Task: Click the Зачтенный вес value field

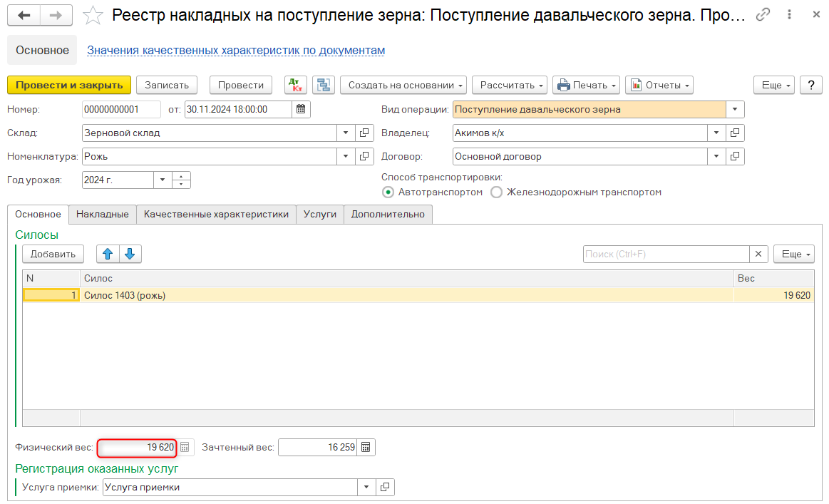Action: (318, 448)
